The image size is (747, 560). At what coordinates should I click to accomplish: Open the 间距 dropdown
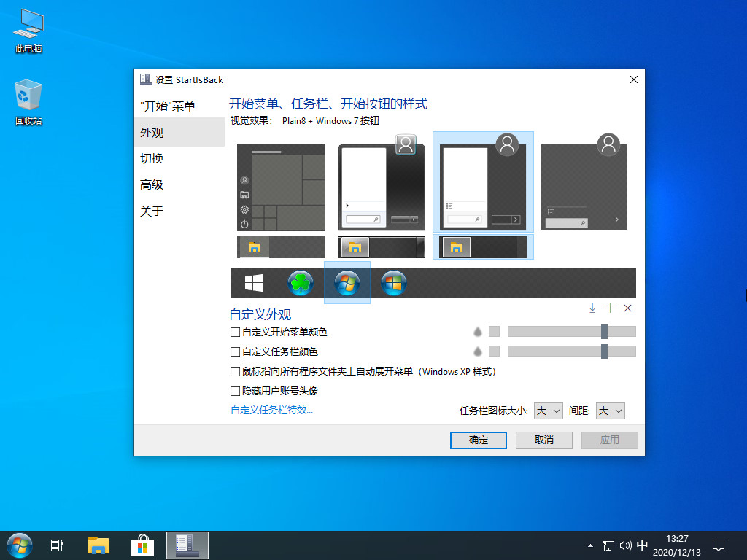(x=610, y=411)
